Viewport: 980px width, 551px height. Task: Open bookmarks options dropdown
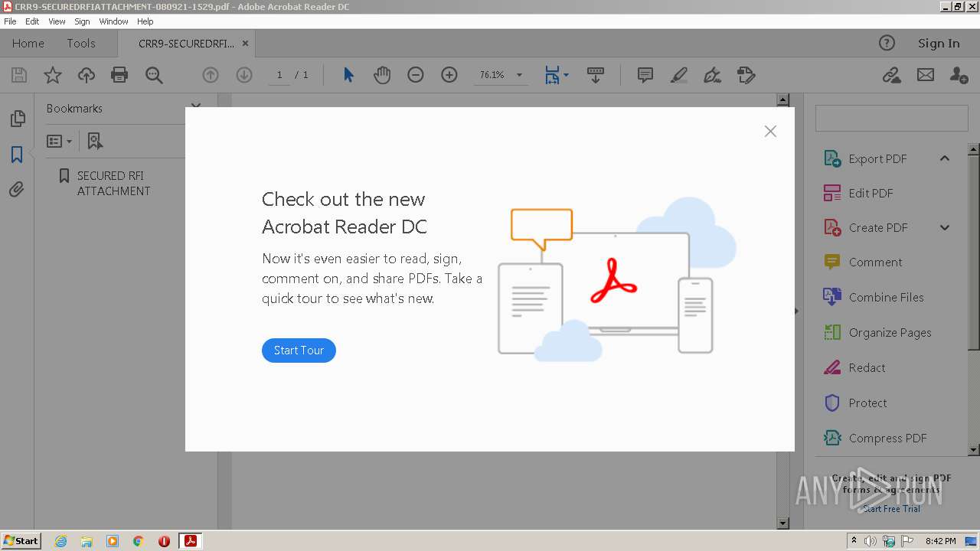[59, 142]
